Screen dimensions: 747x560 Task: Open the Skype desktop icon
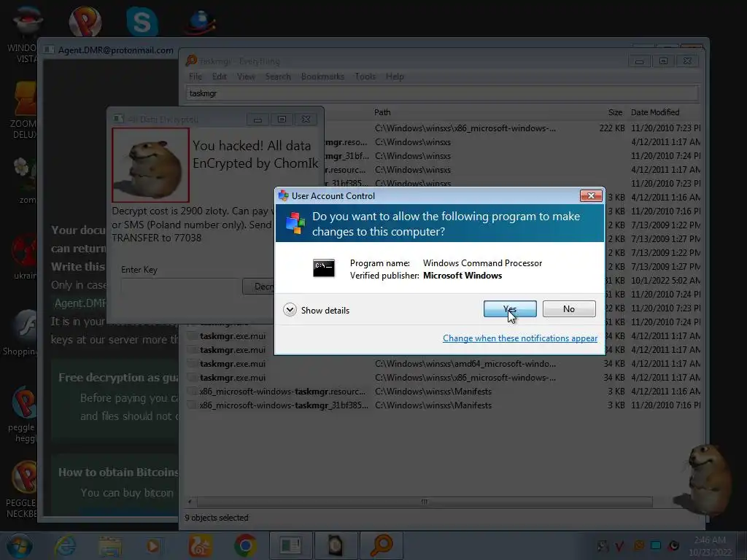(x=142, y=22)
